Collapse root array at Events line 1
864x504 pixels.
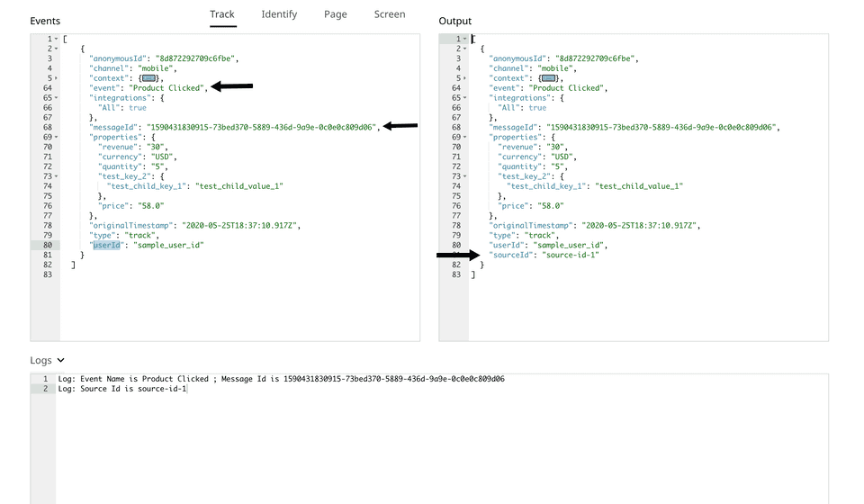57,40
